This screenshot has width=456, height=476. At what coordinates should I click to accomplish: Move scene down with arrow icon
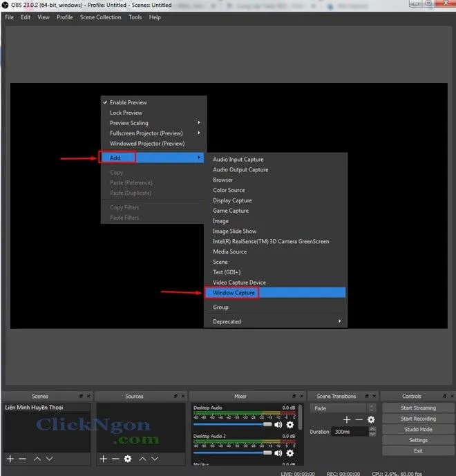click(x=50, y=459)
